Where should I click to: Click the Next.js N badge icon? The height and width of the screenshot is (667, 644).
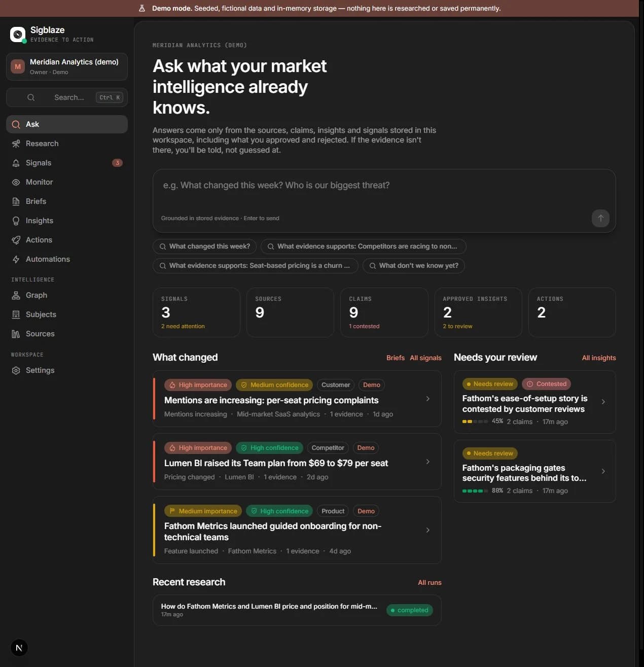pos(19,648)
